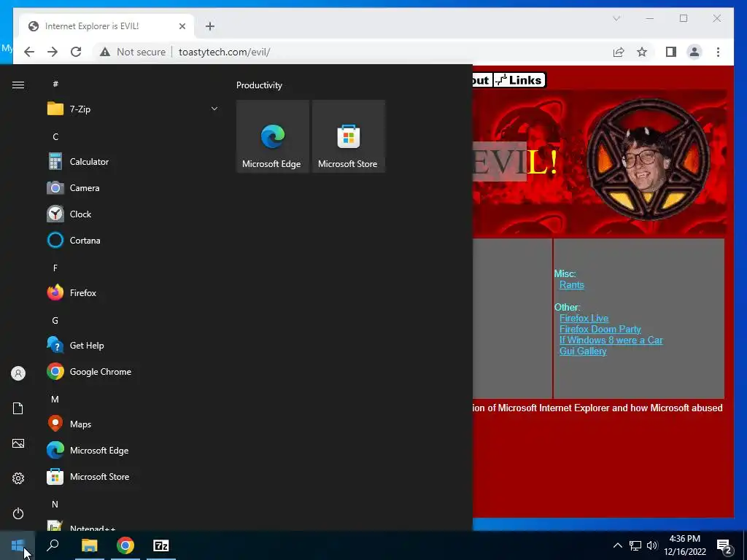Open the 7-Zip folder in Start menu

pyautogui.click(x=133, y=109)
